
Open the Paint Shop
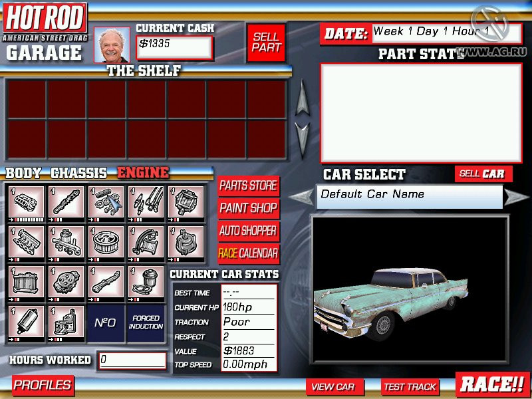[248, 208]
